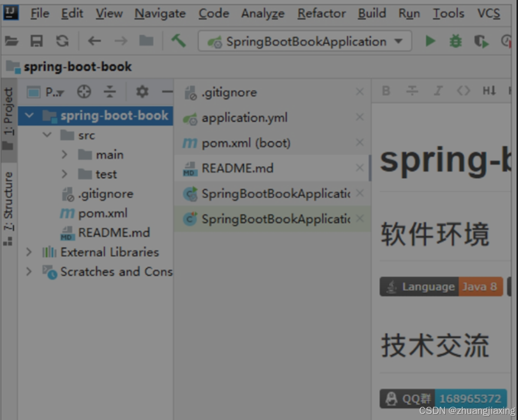Viewport: 518px width, 420px height.
Task: Start debugging with the green bug icon
Action: (x=456, y=41)
